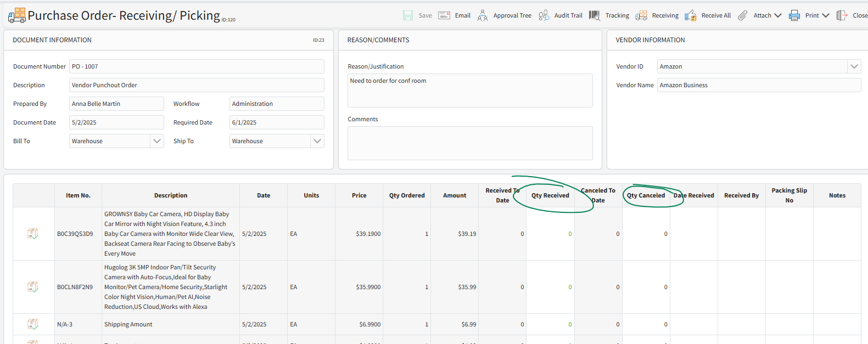868x344 pixels.
Task: Expand the Print options arrow
Action: [x=826, y=15]
